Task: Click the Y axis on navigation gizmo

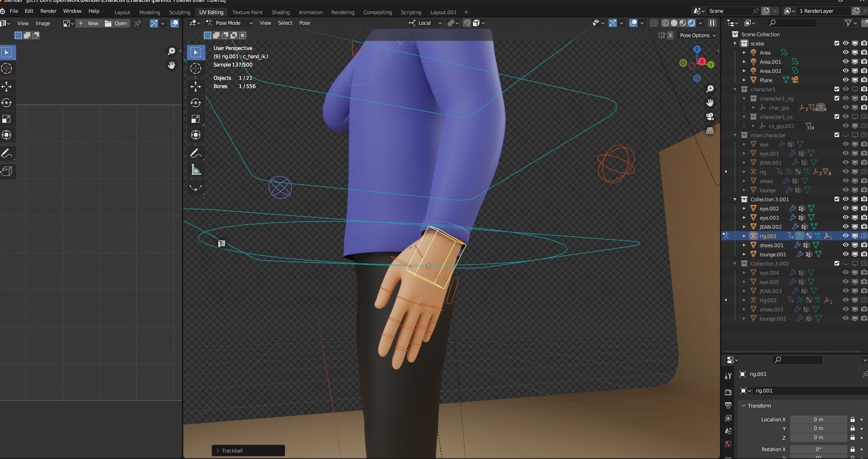Action: 711,65
